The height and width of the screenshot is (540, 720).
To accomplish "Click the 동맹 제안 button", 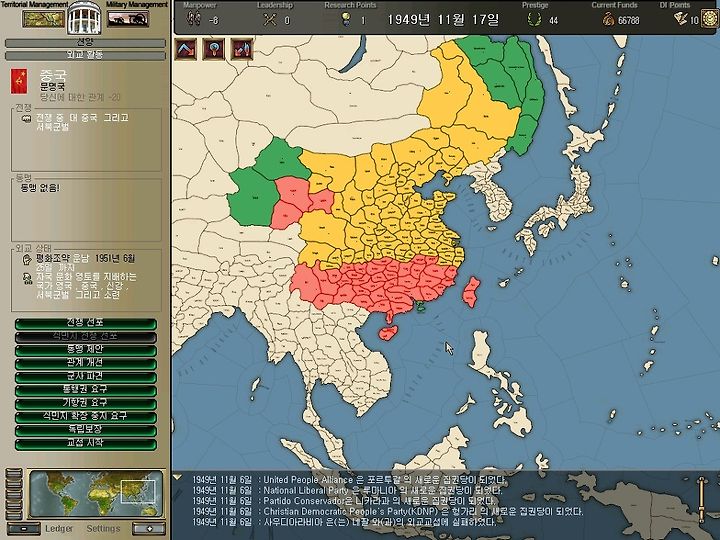I will pyautogui.click(x=85, y=350).
